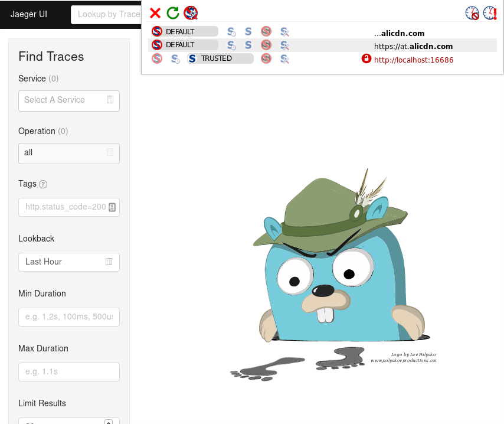Click red lock icon beside localhost:16686
504x424 pixels.
coord(366,59)
